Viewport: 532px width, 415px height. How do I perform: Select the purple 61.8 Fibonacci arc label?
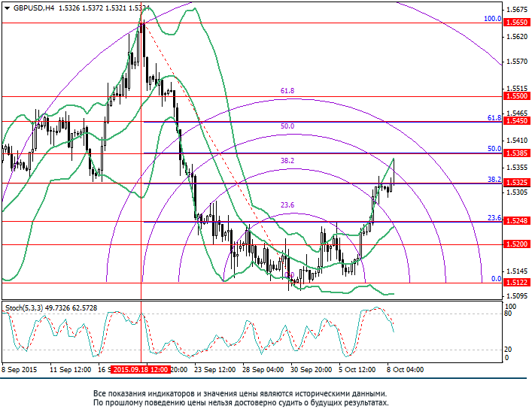click(287, 91)
